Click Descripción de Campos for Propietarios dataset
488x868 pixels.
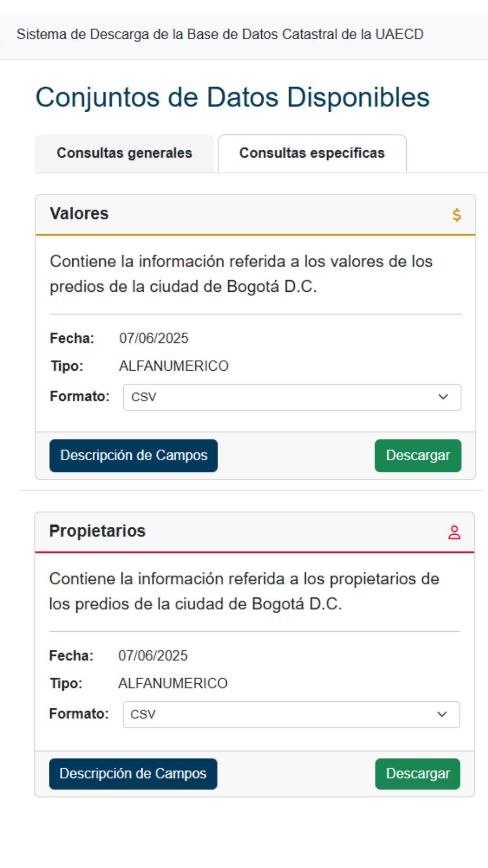coord(133,773)
